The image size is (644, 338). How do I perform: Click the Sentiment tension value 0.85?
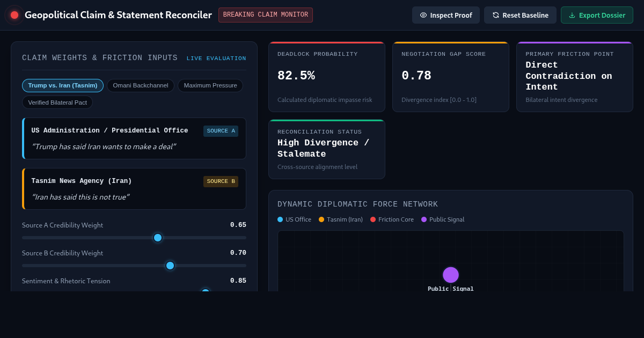click(x=238, y=281)
